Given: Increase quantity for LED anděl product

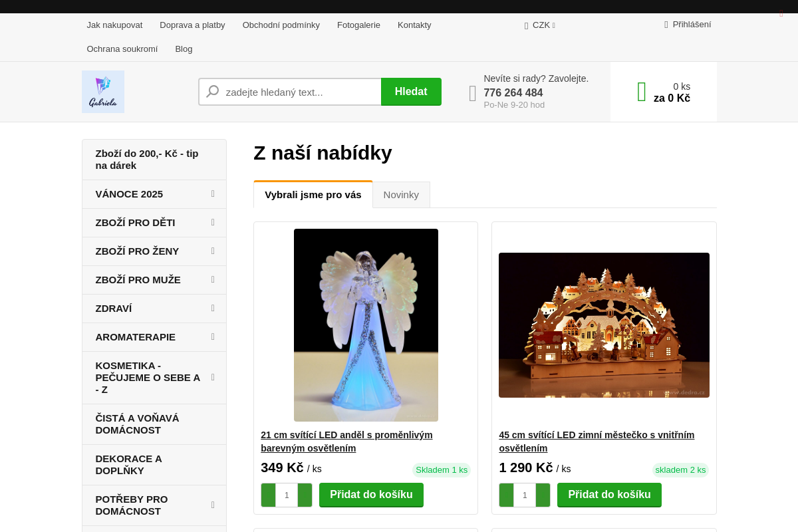Looking at the screenshot, I should [305, 495].
